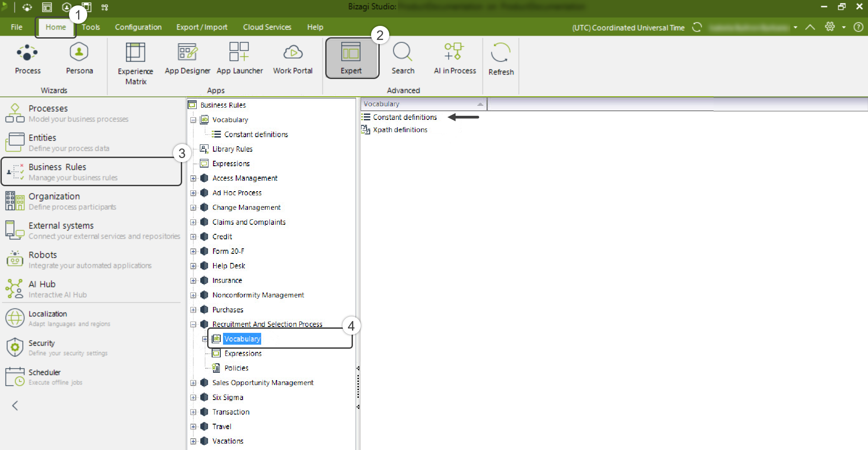Open Work Portal
868x450 pixels.
(293, 58)
